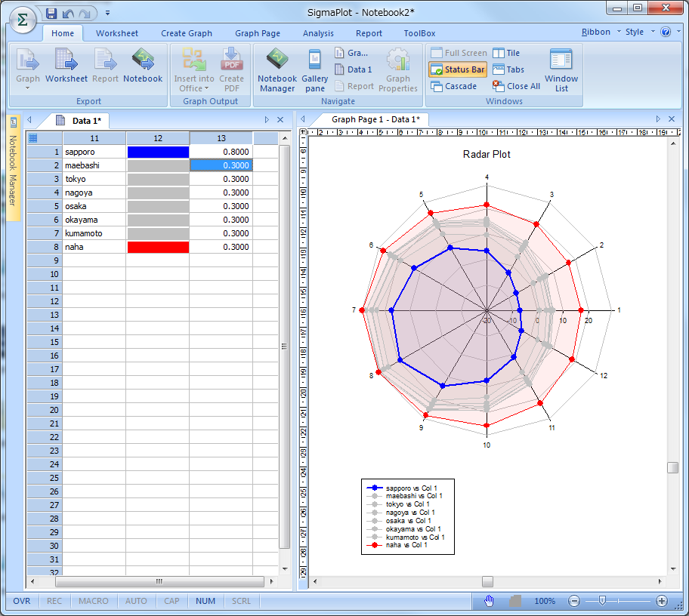Click the Report navigate item
Viewport: 689px width, 616px height.
point(354,86)
